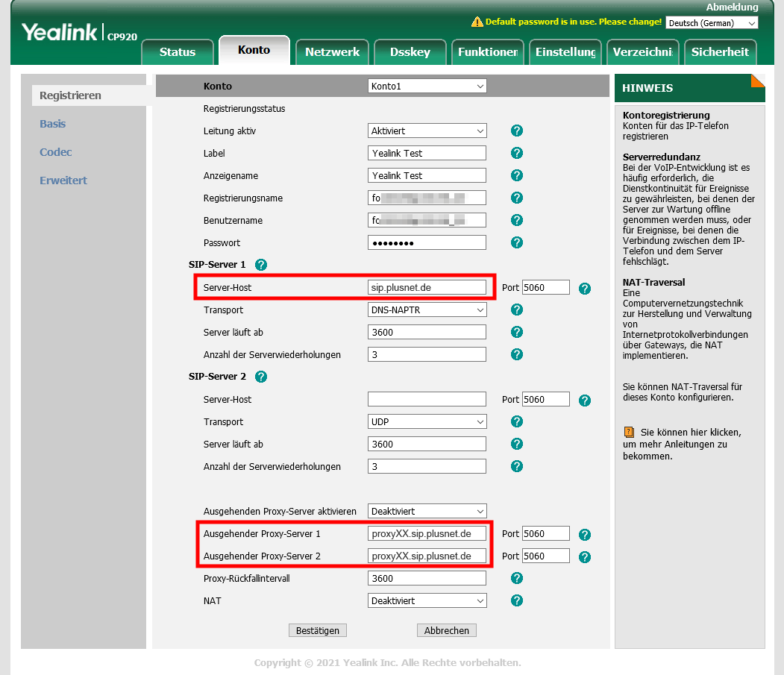Focus the Passwort field
The width and height of the screenshot is (784, 675).
tap(427, 242)
